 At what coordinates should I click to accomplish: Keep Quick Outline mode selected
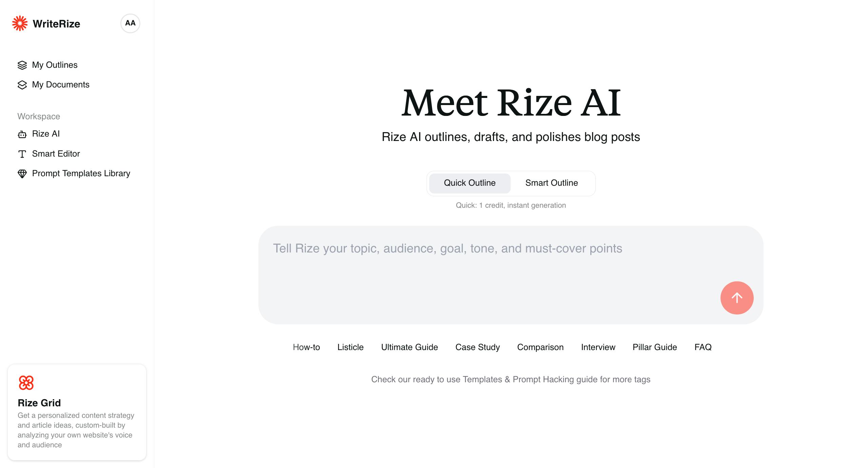click(469, 183)
